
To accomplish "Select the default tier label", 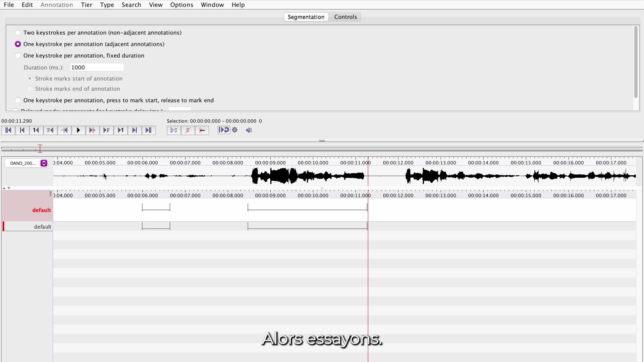I will click(41, 210).
